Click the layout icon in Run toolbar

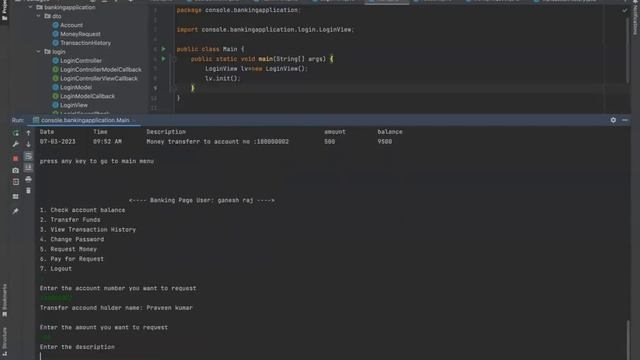pyautogui.click(x=16, y=196)
